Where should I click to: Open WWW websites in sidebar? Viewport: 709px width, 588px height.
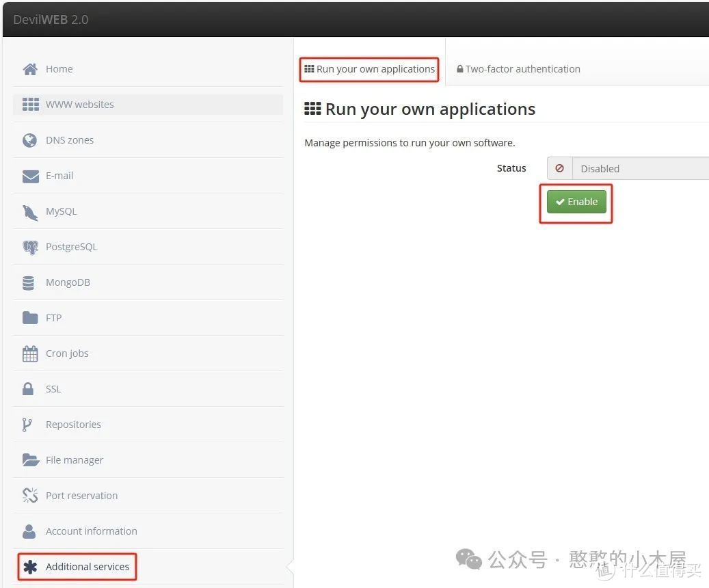148,105
